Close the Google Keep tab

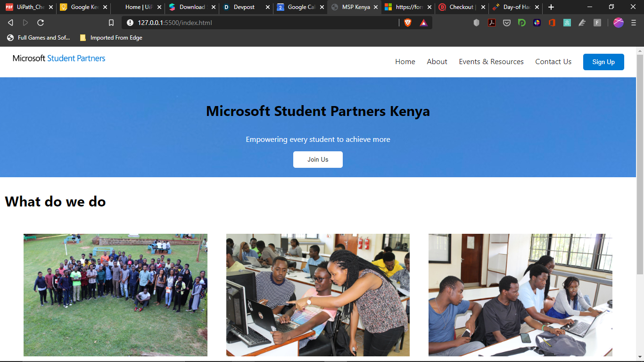coord(105,7)
